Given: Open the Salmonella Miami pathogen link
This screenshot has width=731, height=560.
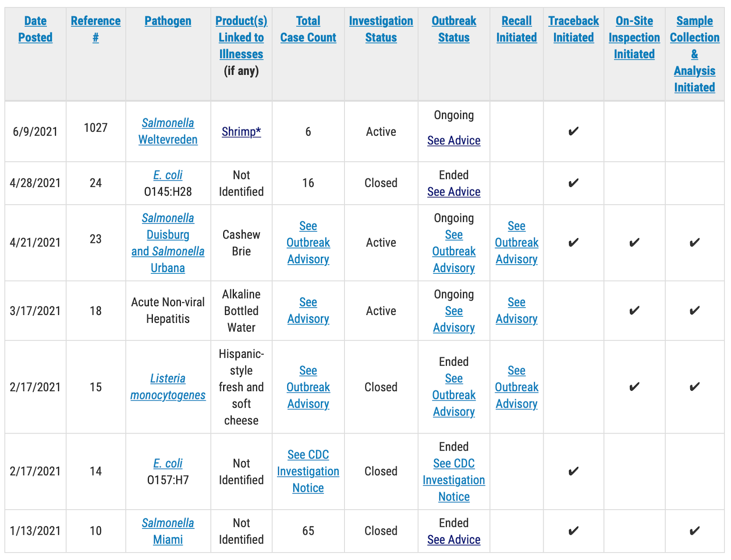Looking at the screenshot, I should click(x=168, y=531).
